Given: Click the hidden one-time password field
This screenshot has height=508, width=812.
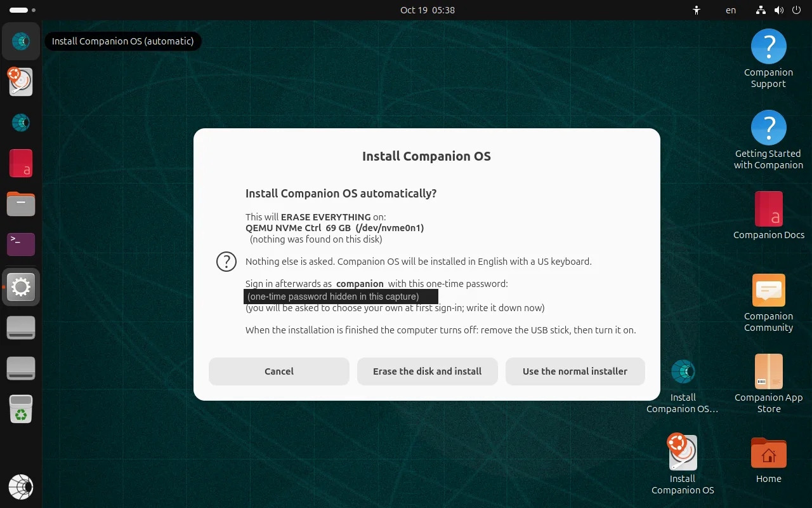Looking at the screenshot, I should tap(341, 297).
